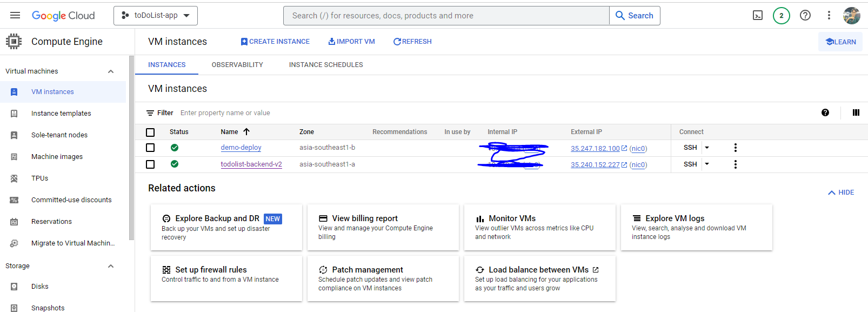Click the Search button
Viewport: 868px width, 312px height.
[635, 16]
